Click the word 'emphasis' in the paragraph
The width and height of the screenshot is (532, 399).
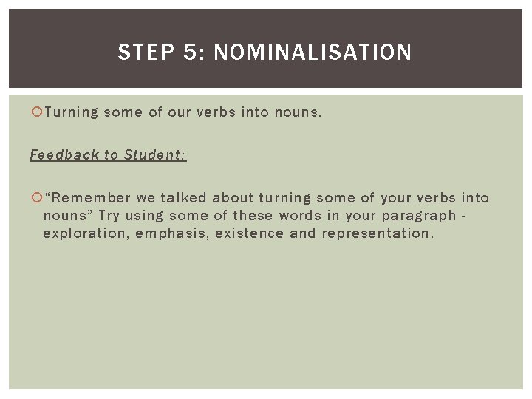[171, 233]
